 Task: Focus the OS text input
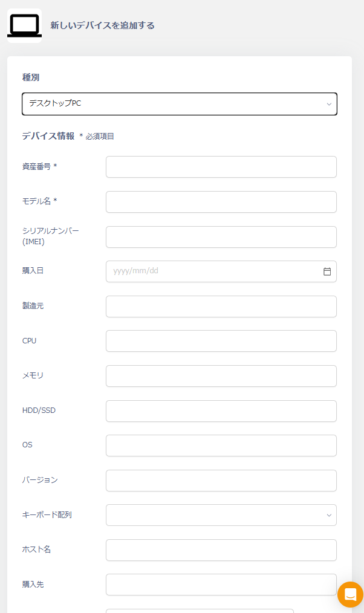point(221,446)
